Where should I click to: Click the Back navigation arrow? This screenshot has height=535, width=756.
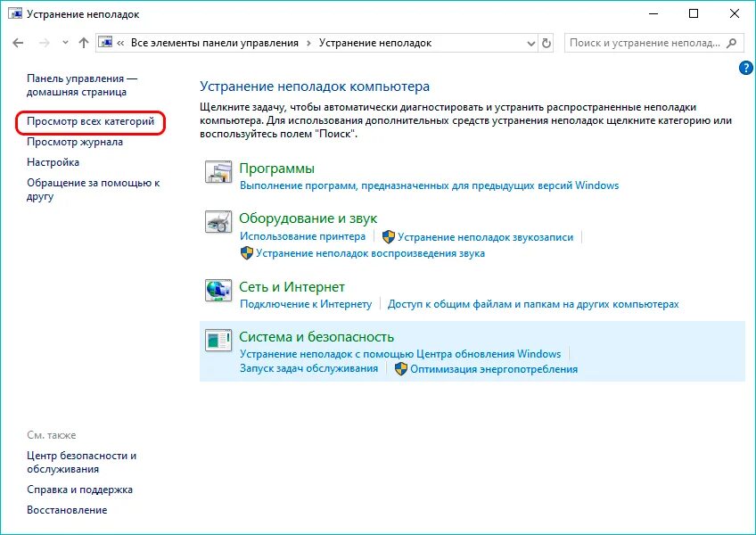coord(18,43)
